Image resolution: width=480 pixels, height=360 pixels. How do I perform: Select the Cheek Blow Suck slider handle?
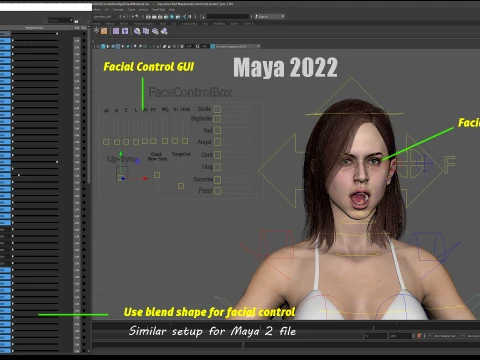(157, 175)
